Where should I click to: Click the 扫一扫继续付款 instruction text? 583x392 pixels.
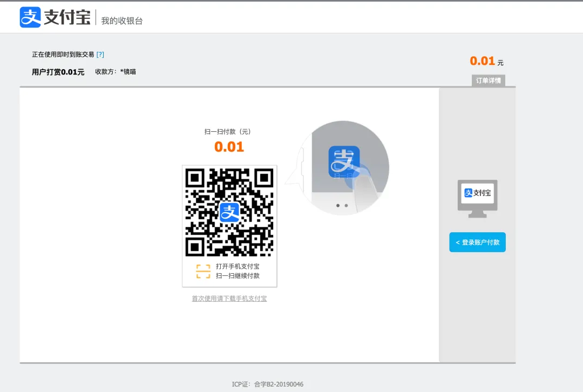point(238,275)
